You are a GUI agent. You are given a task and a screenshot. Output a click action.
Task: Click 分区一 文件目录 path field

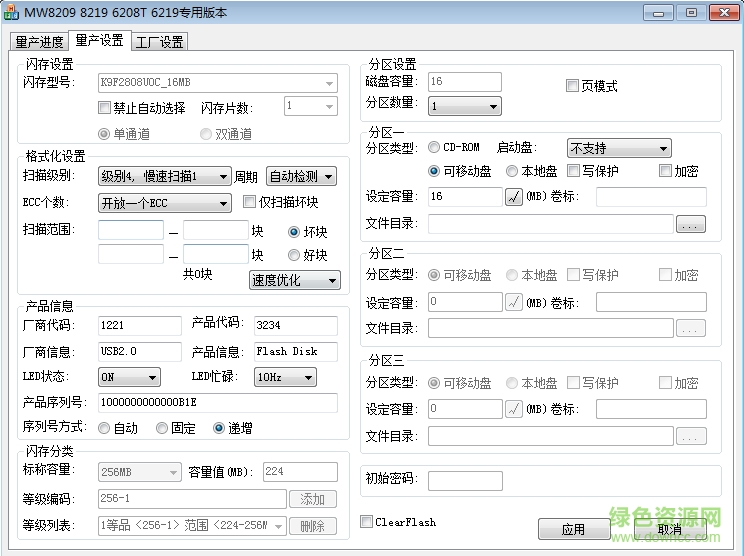(550, 224)
